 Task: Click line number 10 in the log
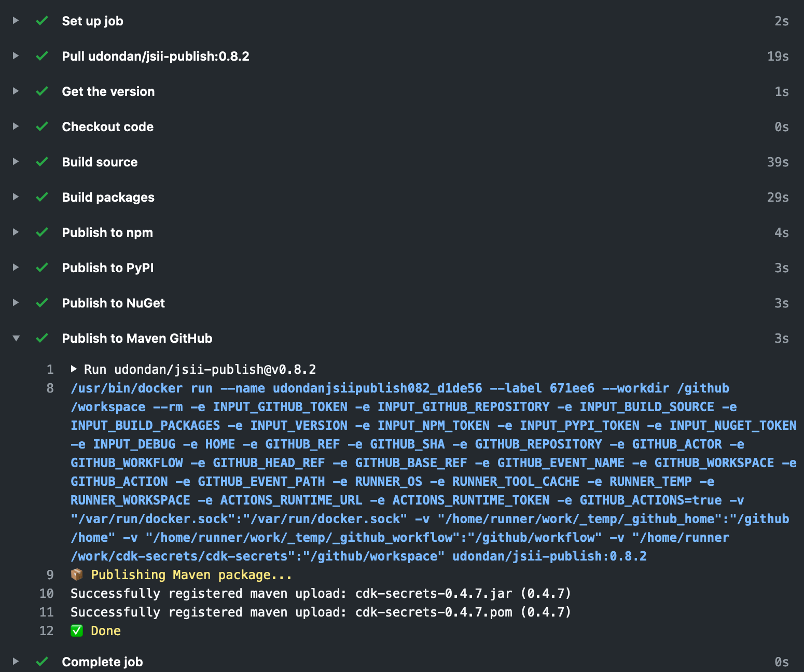[46, 593]
